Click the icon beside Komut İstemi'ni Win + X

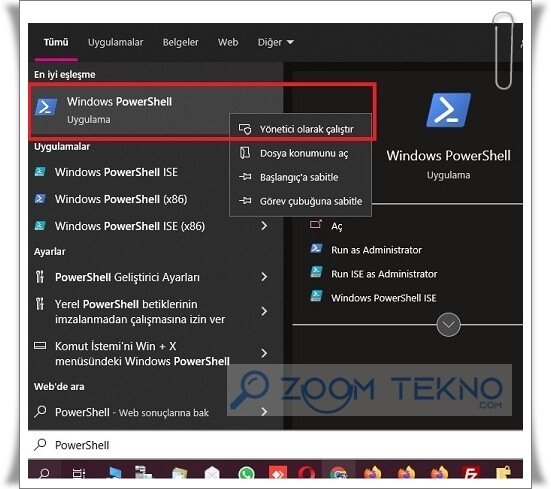[x=40, y=346]
